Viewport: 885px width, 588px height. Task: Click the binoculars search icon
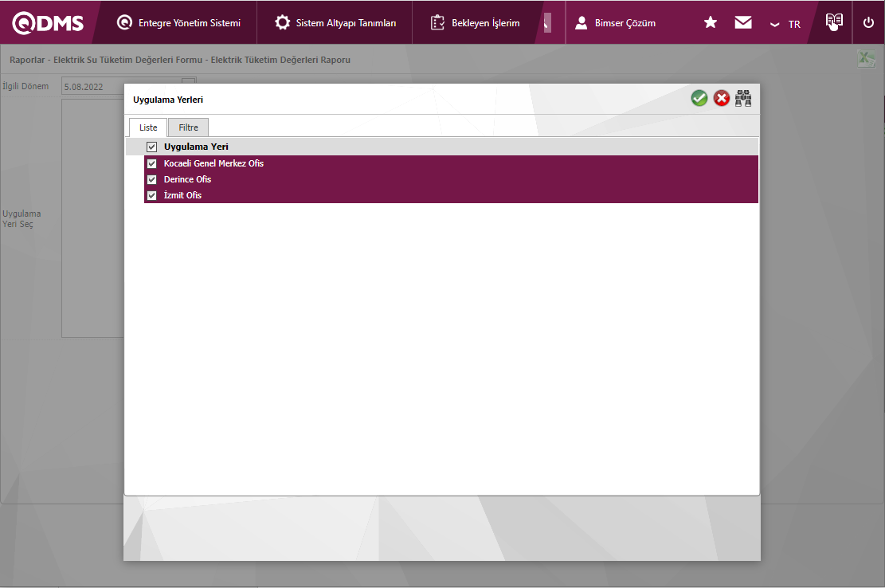coord(742,98)
